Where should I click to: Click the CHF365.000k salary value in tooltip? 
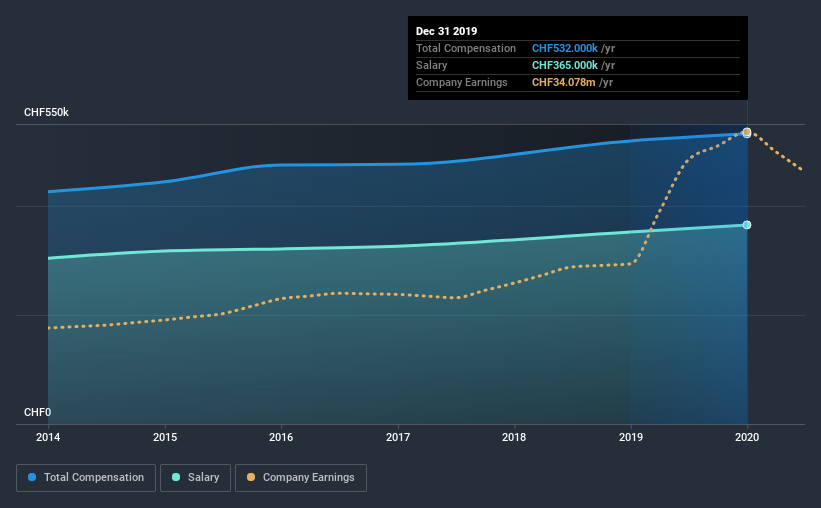[565, 65]
